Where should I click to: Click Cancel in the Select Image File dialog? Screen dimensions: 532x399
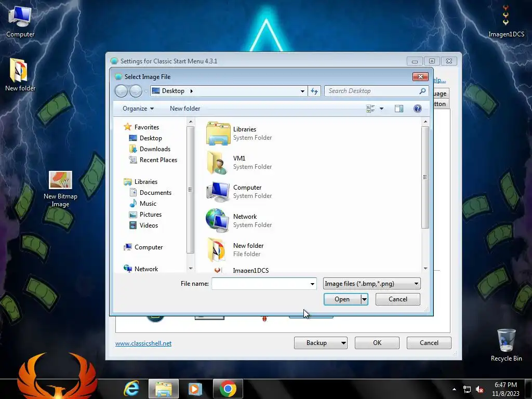click(397, 299)
